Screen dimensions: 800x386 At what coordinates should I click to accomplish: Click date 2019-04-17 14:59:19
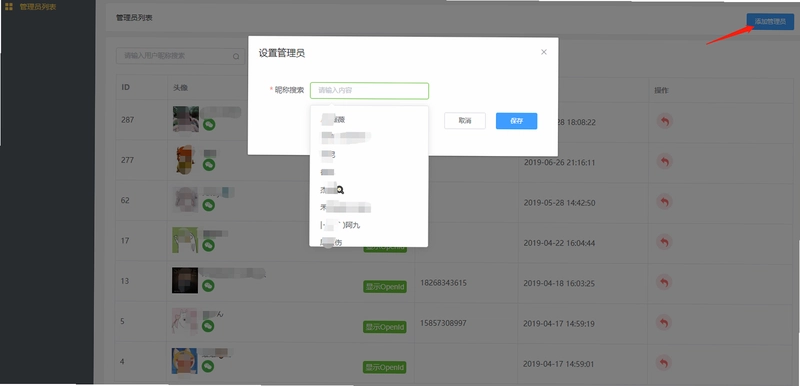tap(559, 324)
